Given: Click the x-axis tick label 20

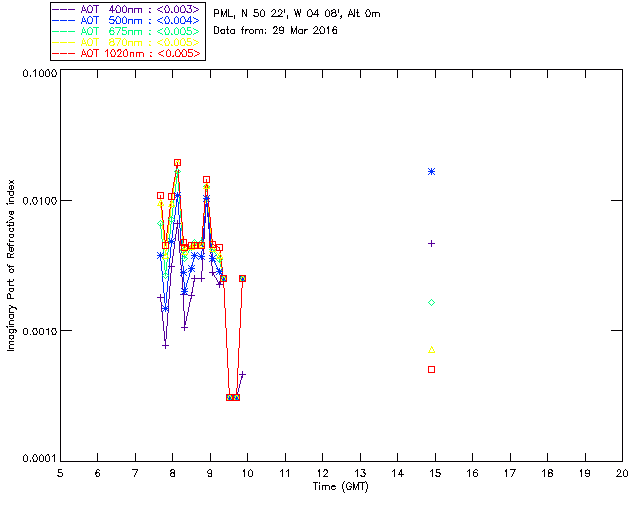Looking at the screenshot, I should (622, 473).
